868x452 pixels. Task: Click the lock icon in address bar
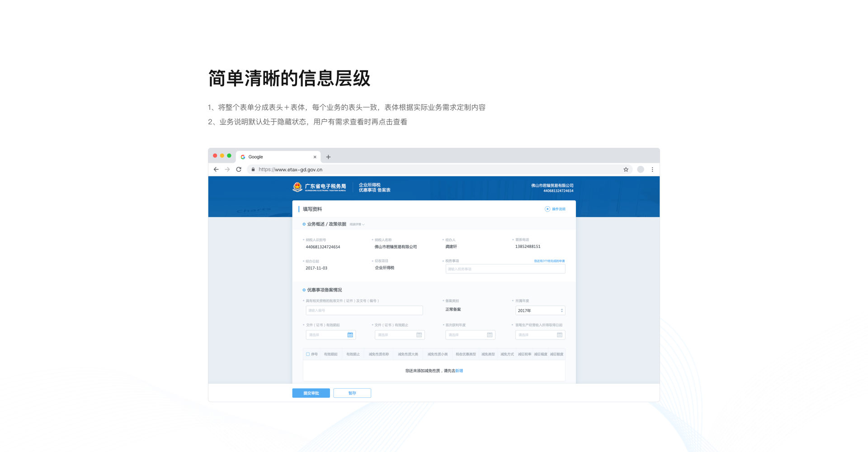coord(253,169)
